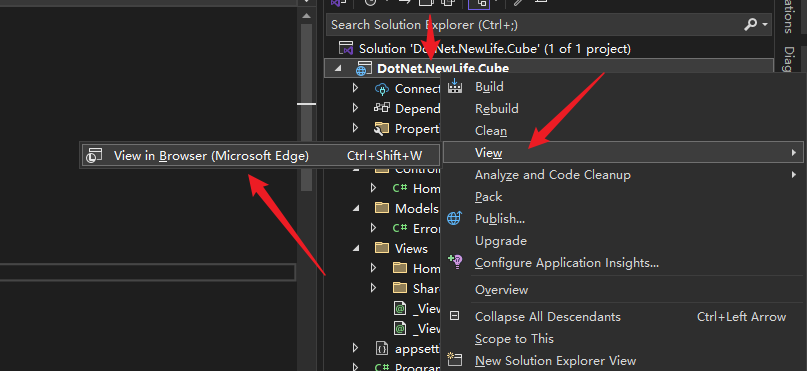This screenshot has width=807, height=371.
Task: Collapse the DotNet.NewLife.Cube project node
Action: click(x=337, y=68)
